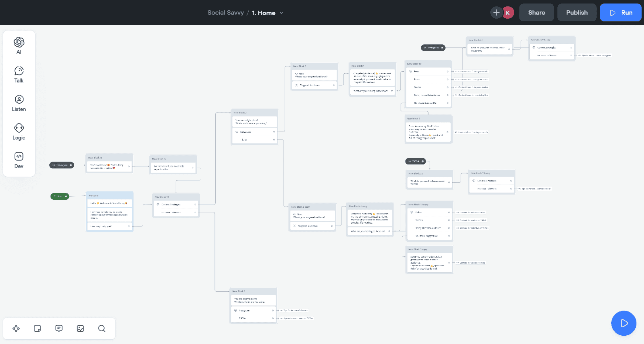Open canvas search with magnifier icon
The image size is (644, 344).
pos(102,328)
